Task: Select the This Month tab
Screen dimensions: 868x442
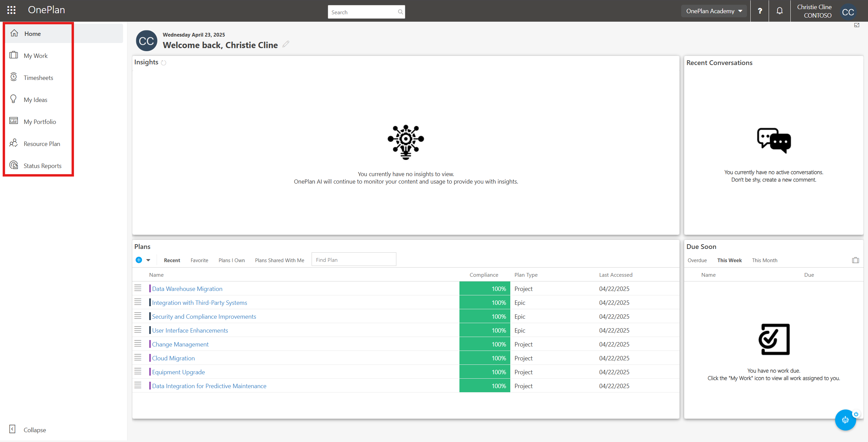Action: point(765,260)
